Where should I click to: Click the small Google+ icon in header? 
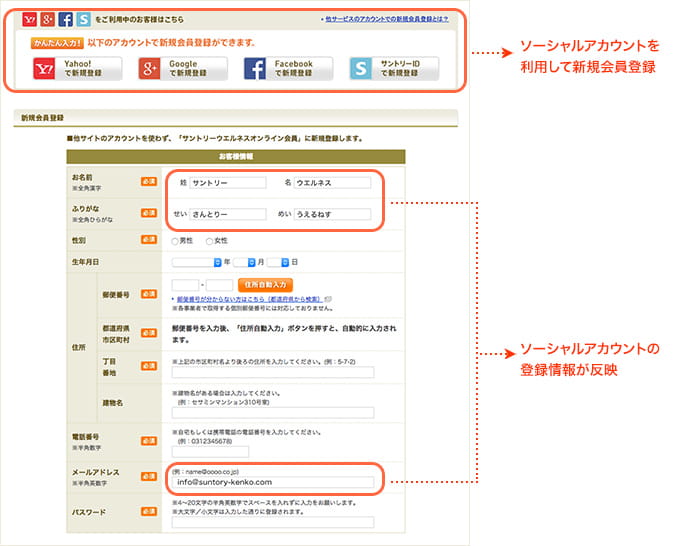click(x=47, y=20)
